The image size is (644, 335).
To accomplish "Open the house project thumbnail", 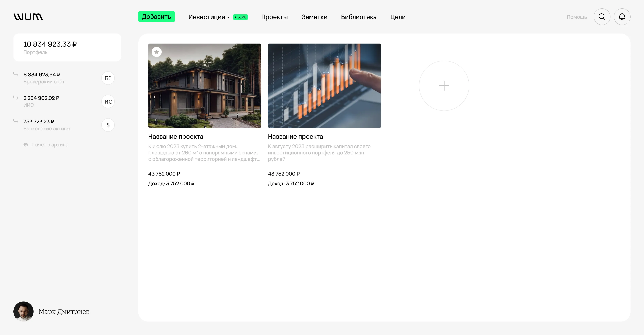I will [204, 86].
